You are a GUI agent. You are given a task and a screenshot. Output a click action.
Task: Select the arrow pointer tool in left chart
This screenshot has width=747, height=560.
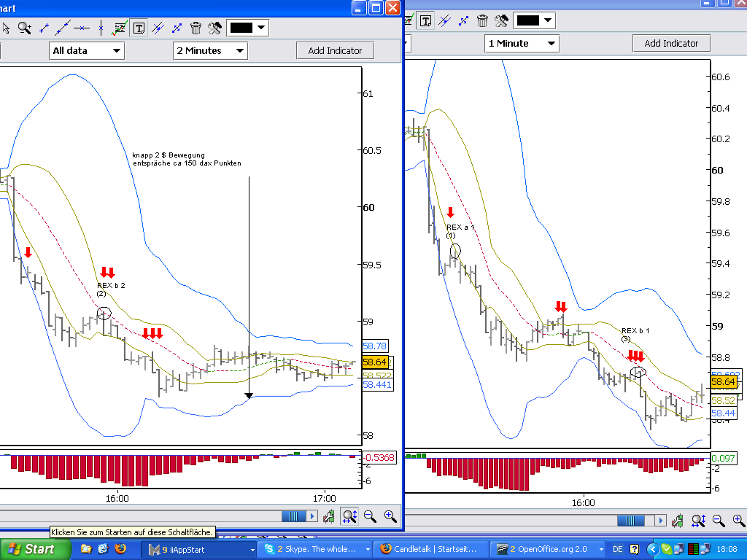click(x=7, y=28)
